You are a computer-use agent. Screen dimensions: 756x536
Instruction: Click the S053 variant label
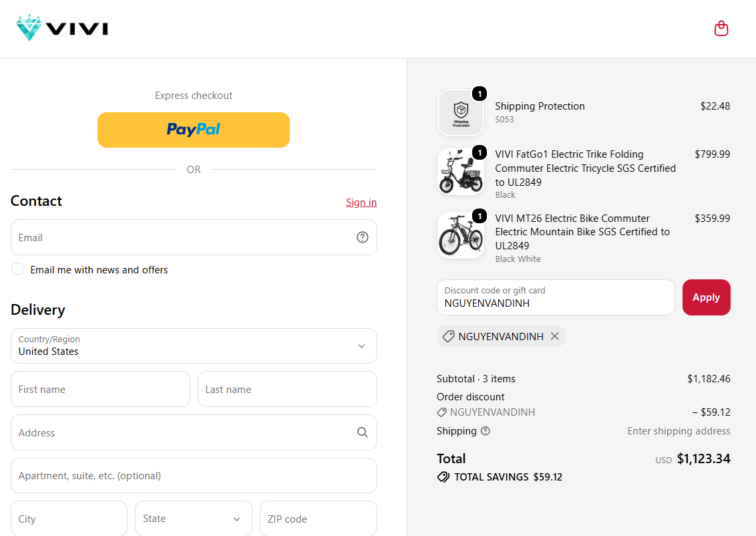[x=504, y=120]
